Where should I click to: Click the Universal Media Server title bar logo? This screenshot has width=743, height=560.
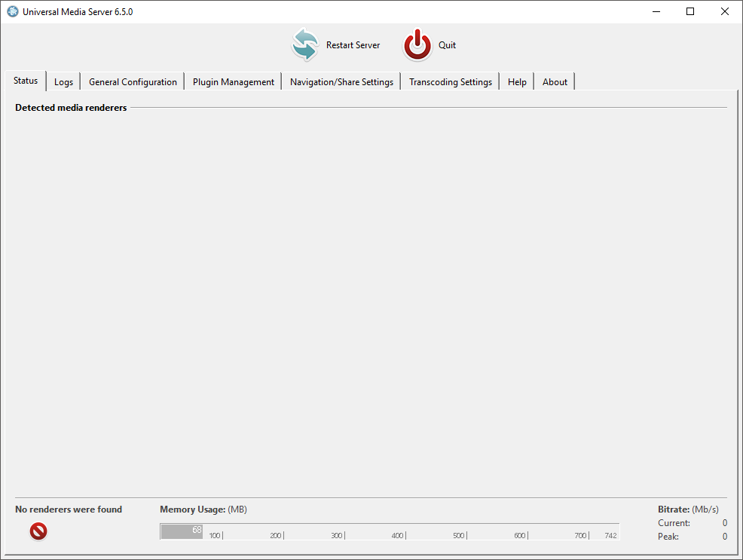tap(13, 11)
